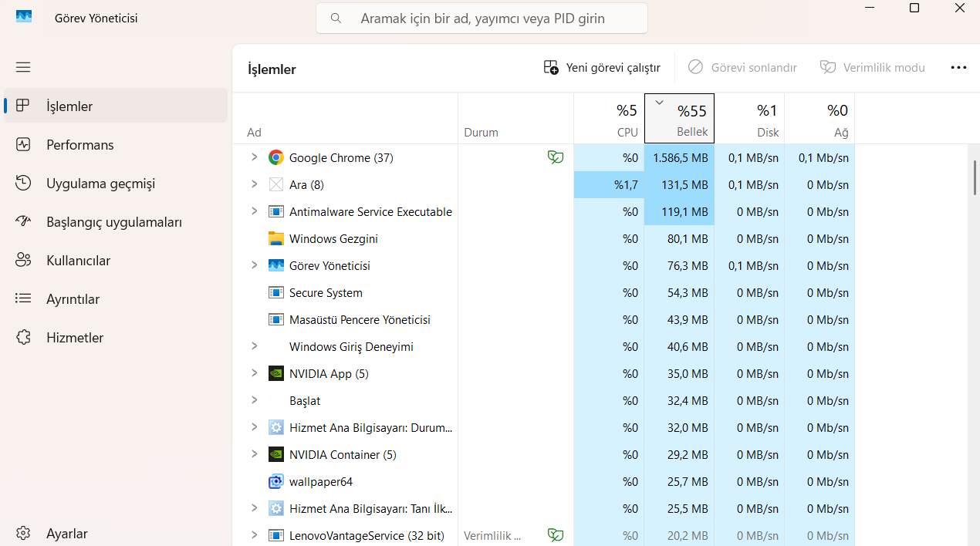Focus the process search input field
The width and height of the screenshot is (980, 546).
coord(482,18)
